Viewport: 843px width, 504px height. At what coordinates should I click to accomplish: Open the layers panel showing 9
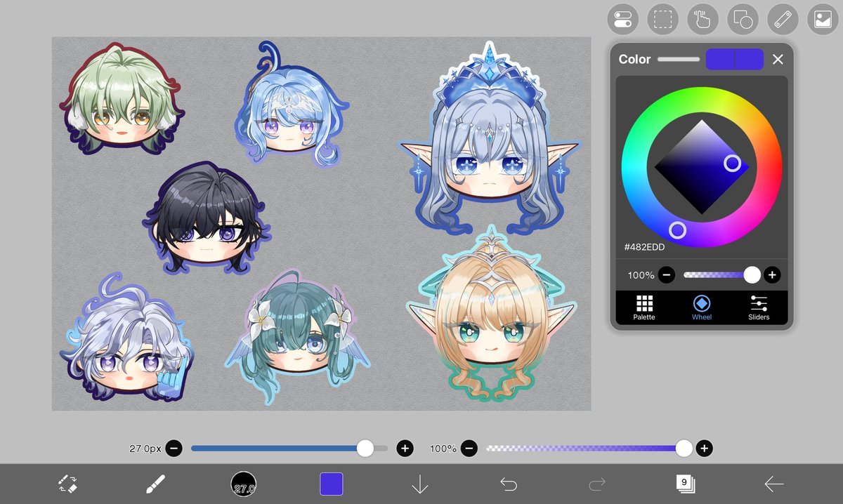point(685,483)
